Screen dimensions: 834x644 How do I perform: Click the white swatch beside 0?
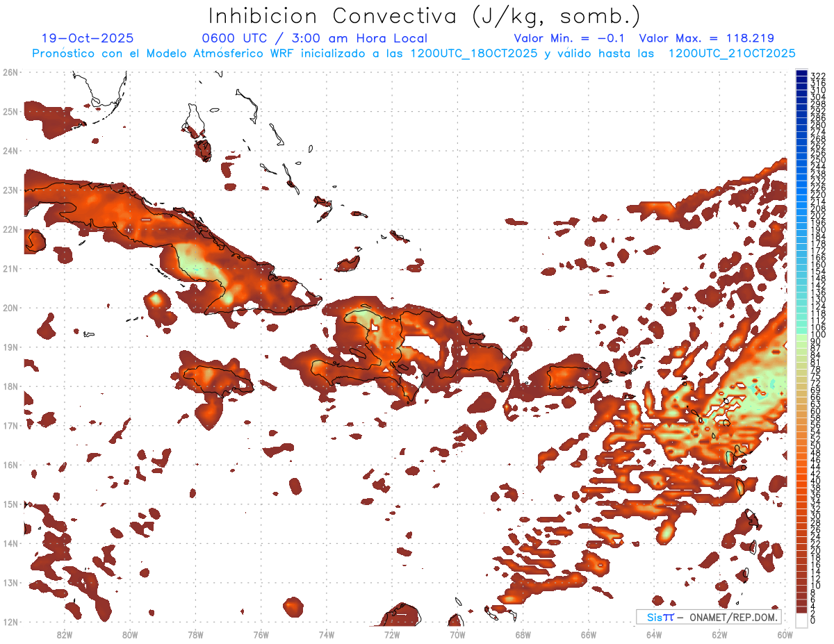pyautogui.click(x=802, y=620)
